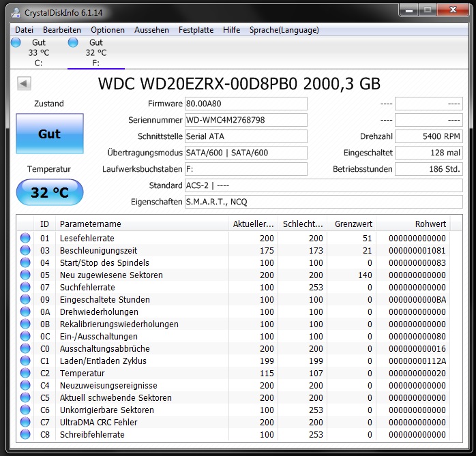Screen dimensions: 476x456
Task: Select raw value 00000000112A
Action: pyautogui.click(x=417, y=361)
